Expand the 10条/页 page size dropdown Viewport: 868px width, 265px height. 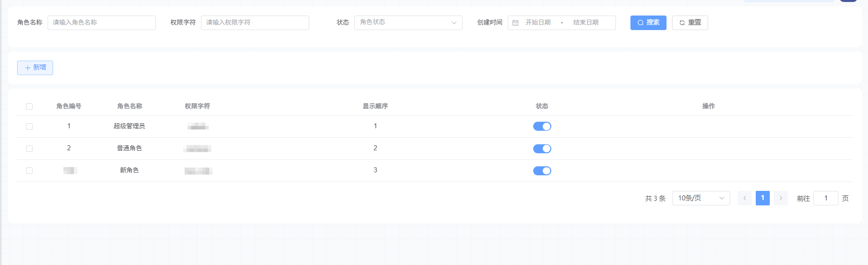point(701,198)
